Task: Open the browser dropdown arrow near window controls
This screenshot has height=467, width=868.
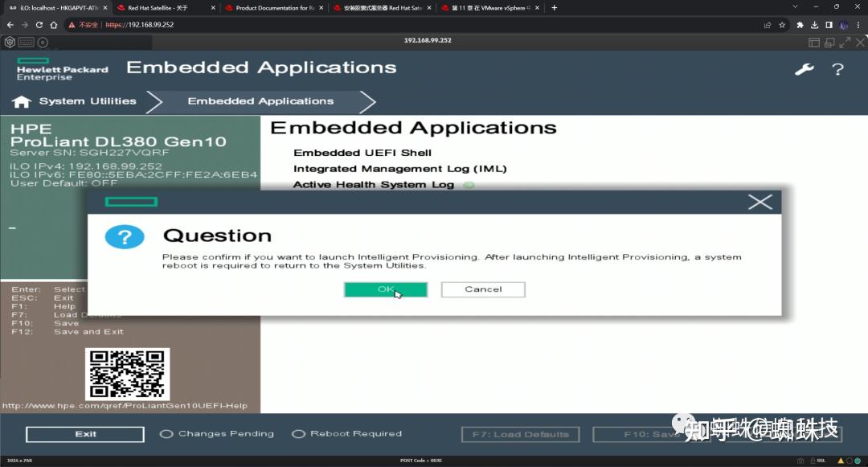Action: coord(795,7)
